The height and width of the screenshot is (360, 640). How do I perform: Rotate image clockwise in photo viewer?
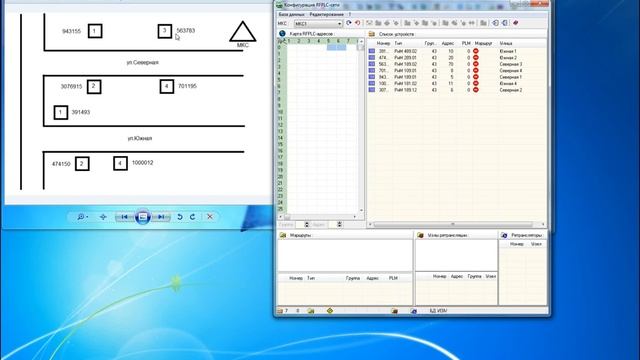click(x=193, y=217)
